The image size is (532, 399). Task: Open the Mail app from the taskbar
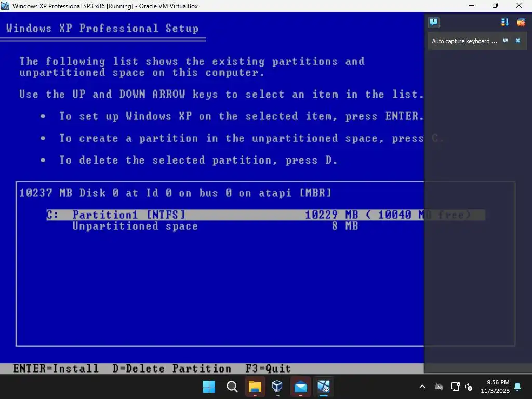[x=301, y=387]
